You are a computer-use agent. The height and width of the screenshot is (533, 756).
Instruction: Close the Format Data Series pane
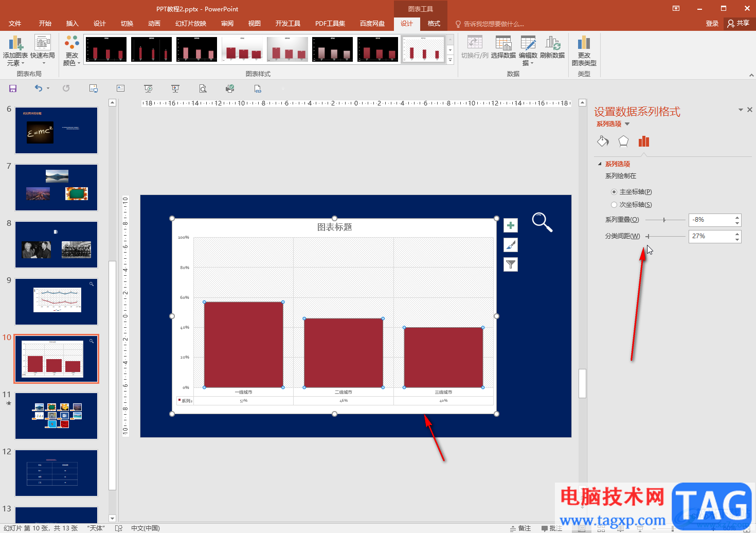tap(750, 110)
